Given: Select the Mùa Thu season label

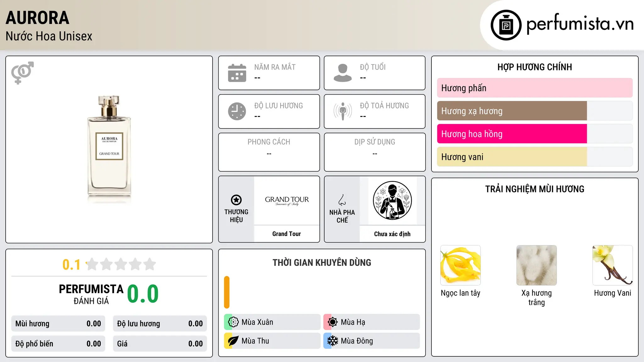Looking at the screenshot, I should point(255,341).
